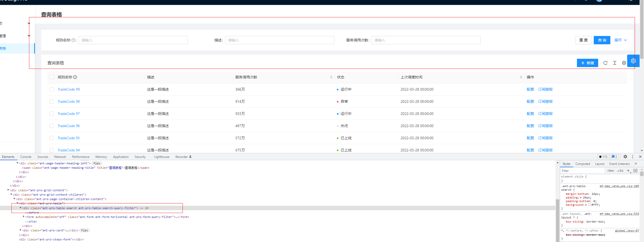Click the 重置 reset button
The width and height of the screenshot is (644, 242).
click(583, 40)
